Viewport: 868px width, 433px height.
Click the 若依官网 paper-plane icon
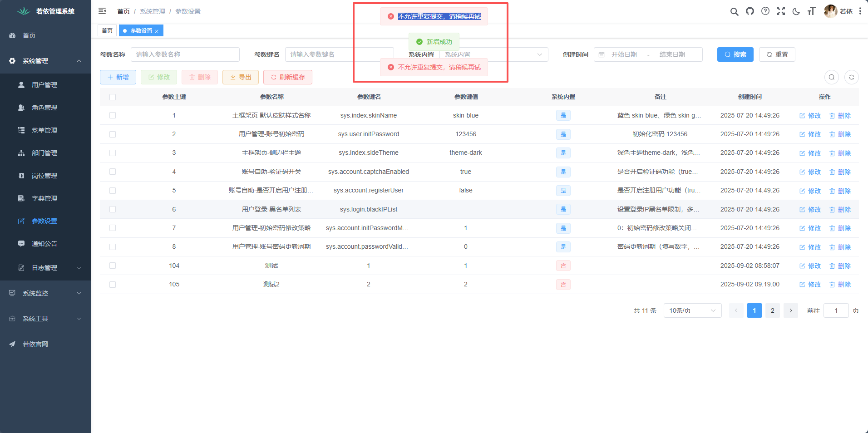tap(12, 344)
